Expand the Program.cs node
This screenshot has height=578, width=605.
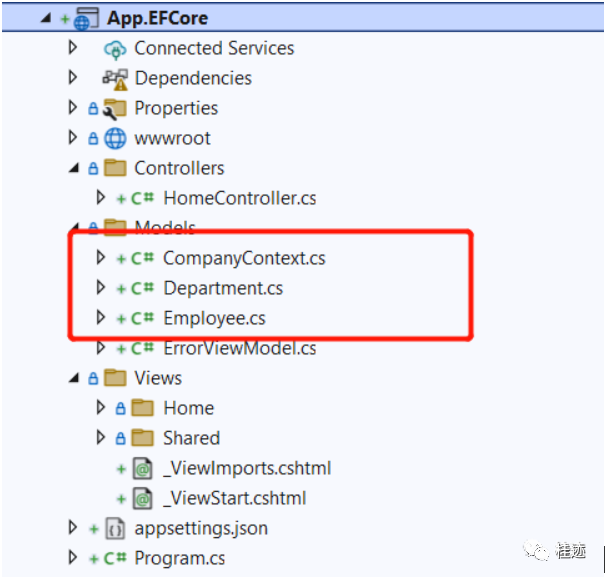point(73,557)
